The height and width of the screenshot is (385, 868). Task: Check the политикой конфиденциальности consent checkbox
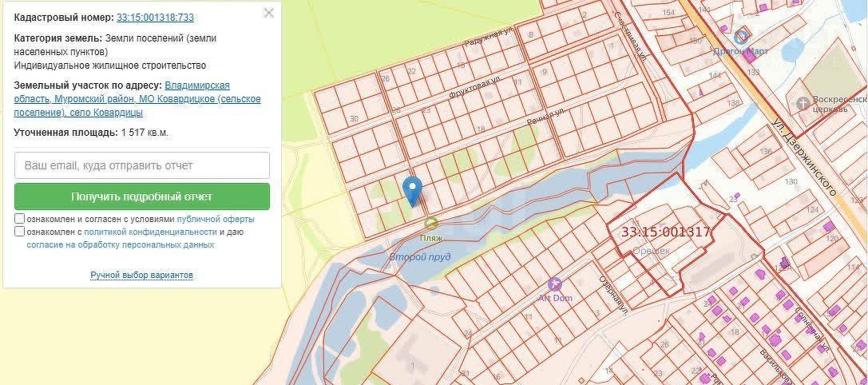pos(19,232)
